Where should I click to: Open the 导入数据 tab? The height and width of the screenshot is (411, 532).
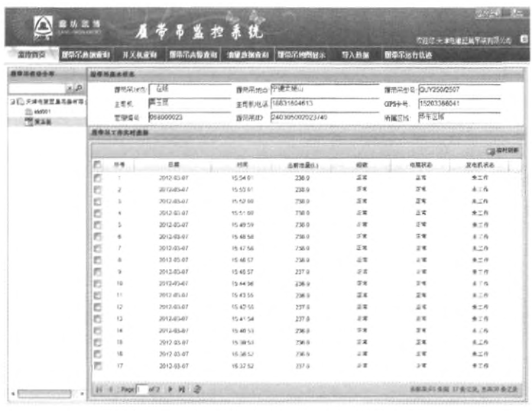(x=354, y=55)
